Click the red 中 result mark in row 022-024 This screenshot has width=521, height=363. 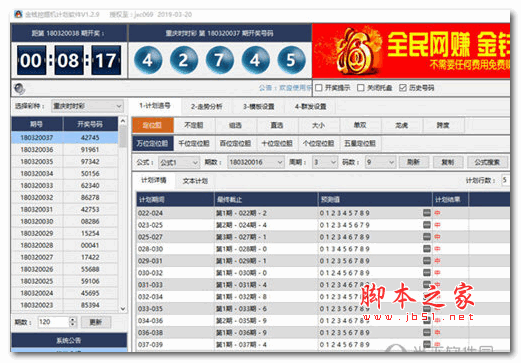coord(437,213)
